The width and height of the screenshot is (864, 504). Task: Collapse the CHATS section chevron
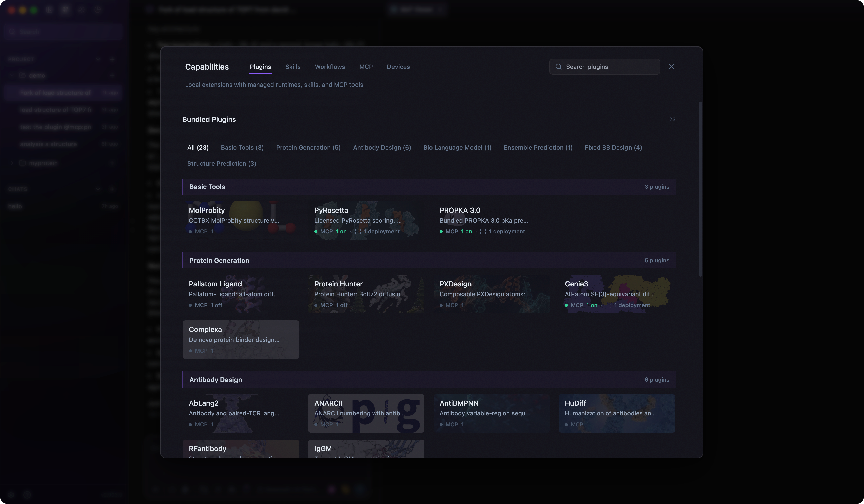point(98,189)
